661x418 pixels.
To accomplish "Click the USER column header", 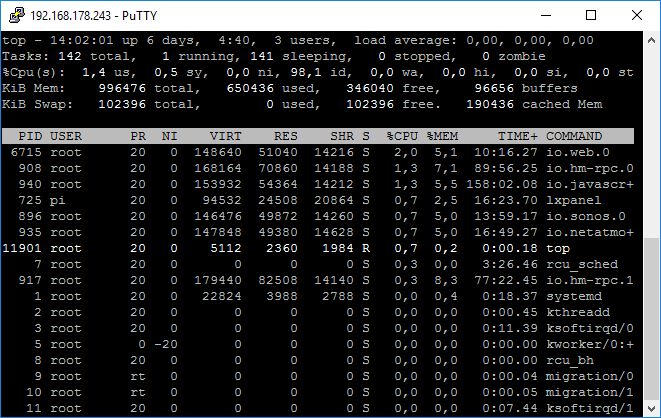I will pos(66,136).
